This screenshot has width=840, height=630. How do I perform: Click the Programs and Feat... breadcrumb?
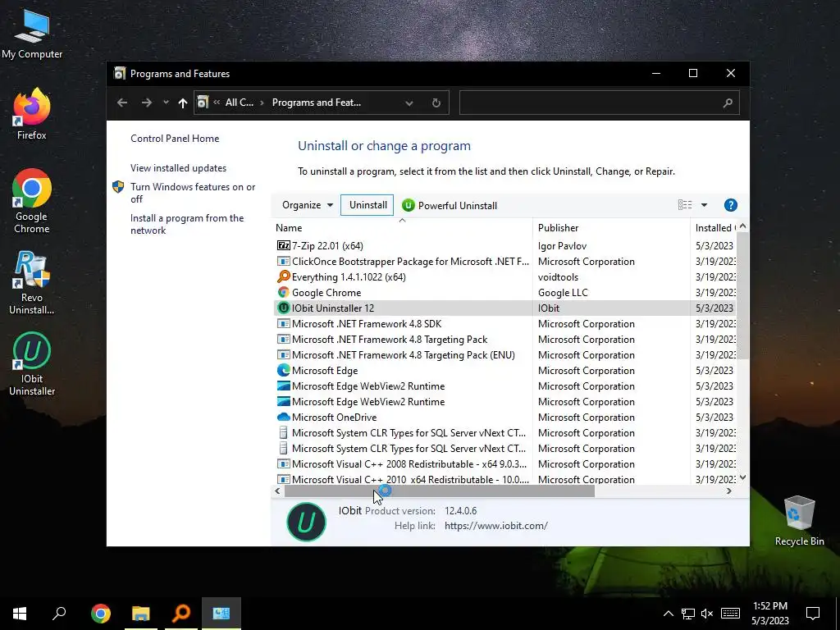316,103
